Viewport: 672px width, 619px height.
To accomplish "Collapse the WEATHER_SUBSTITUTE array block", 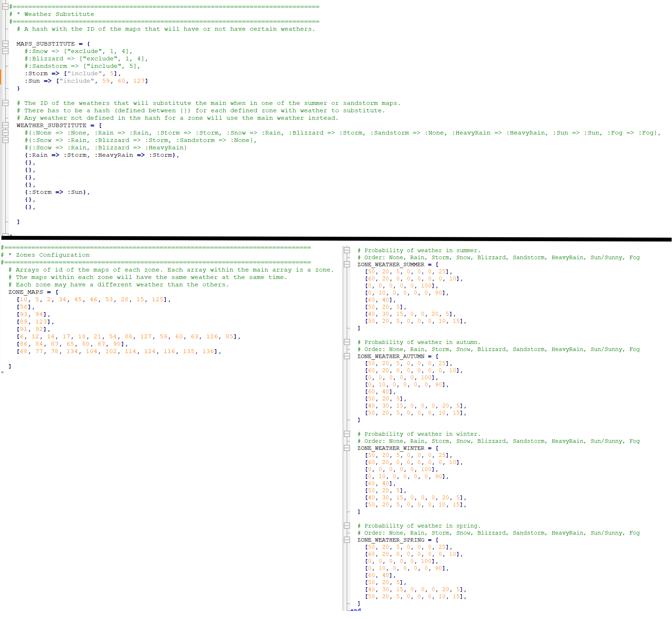I will (5, 125).
